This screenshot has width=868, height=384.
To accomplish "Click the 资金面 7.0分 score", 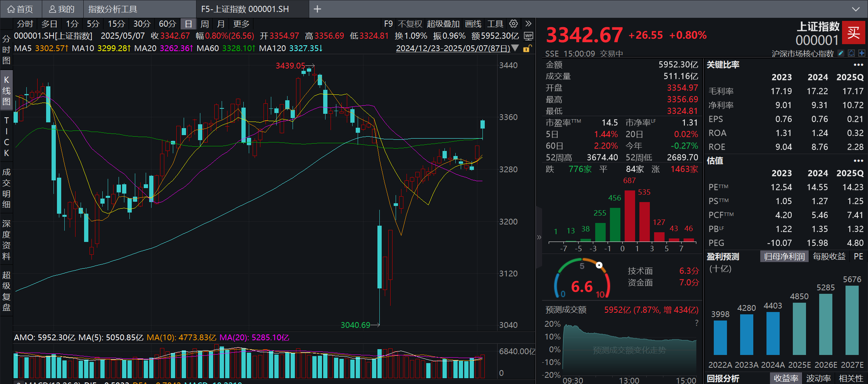I will pos(663,283).
